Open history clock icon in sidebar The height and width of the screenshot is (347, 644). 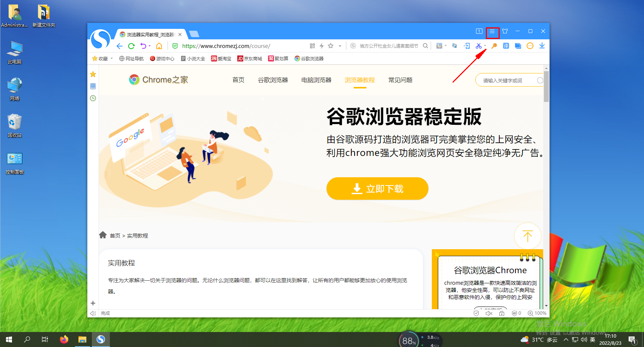click(93, 98)
